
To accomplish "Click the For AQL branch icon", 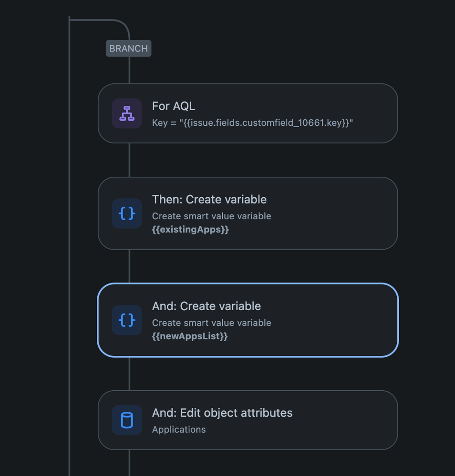I will [127, 113].
